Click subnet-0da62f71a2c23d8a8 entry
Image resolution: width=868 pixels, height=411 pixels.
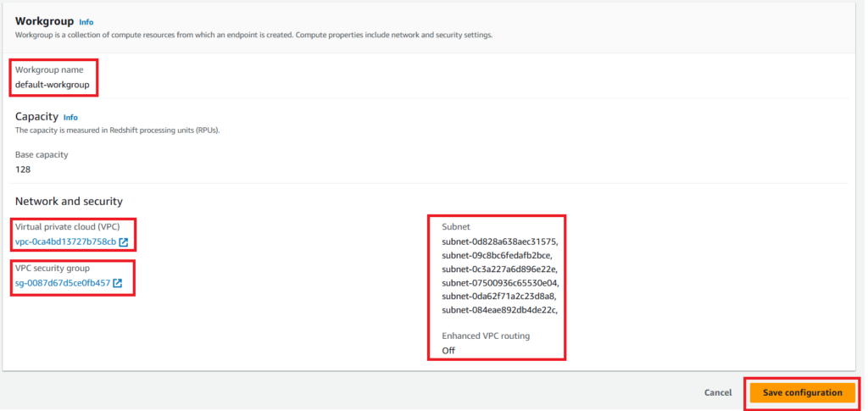pyautogui.click(x=499, y=296)
